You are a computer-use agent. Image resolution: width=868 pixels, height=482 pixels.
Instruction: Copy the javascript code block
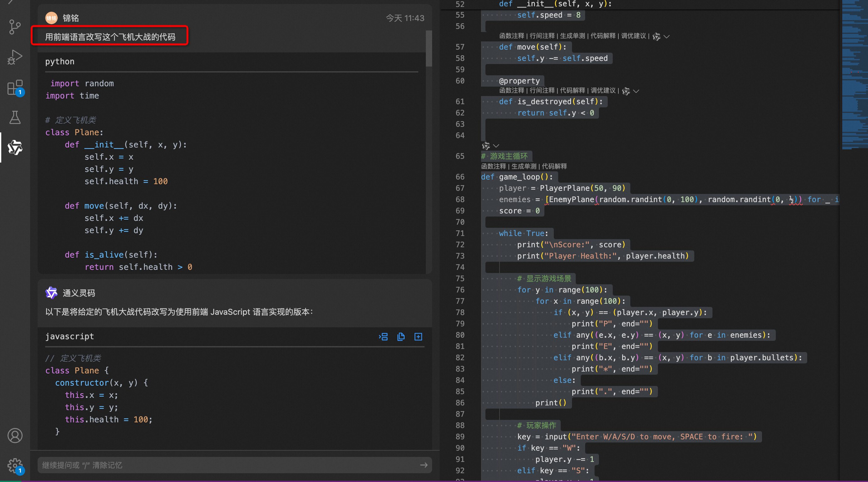(401, 336)
